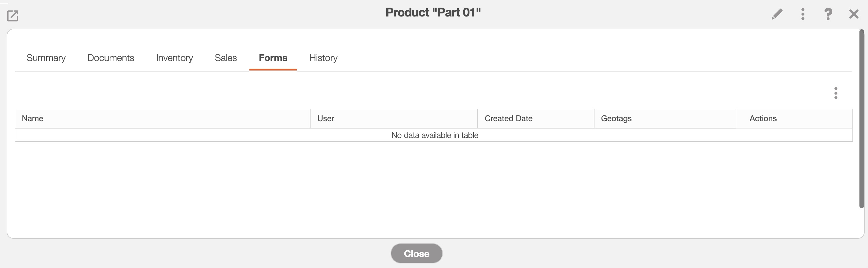868x268 pixels.
Task: Click the pencil edit icon
Action: click(777, 14)
